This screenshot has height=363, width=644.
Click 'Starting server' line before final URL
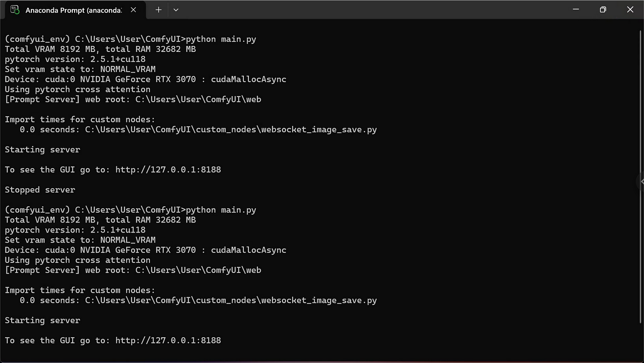pyautogui.click(x=42, y=320)
